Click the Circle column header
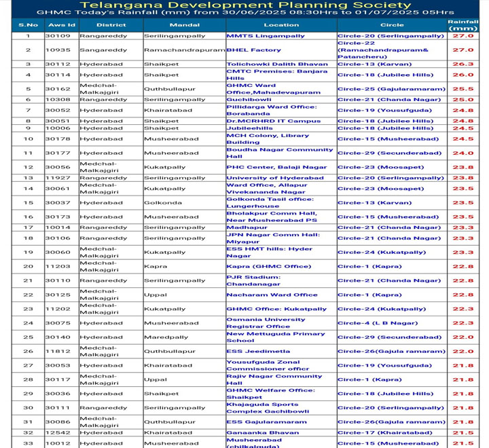The height and width of the screenshot is (448, 489). click(392, 25)
